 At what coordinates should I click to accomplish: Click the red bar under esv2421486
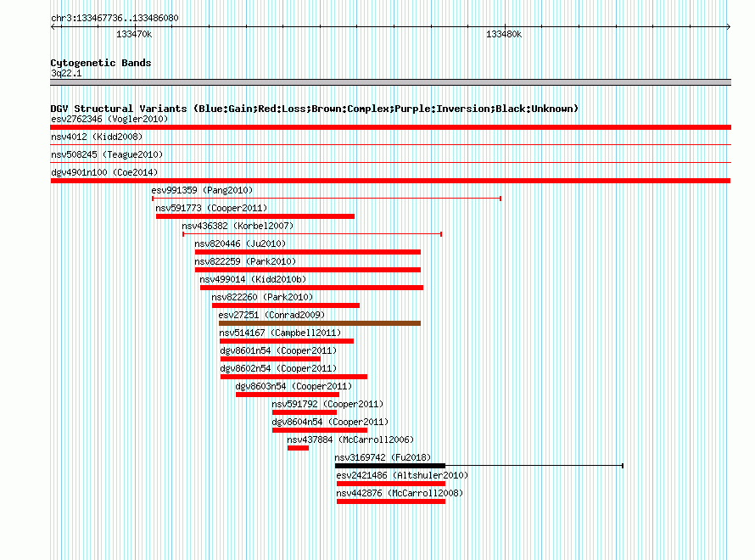tap(391, 484)
